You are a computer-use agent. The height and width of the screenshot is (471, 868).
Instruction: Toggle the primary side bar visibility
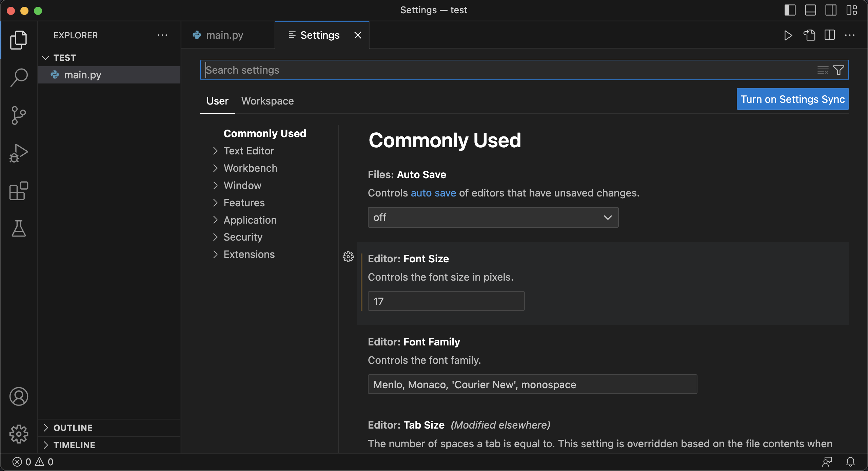[x=790, y=10]
